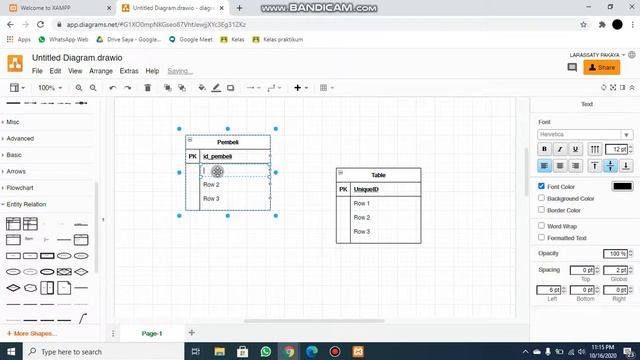The height and width of the screenshot is (360, 640).
Task: Open the connection arrow style dropdown
Action: [253, 88]
